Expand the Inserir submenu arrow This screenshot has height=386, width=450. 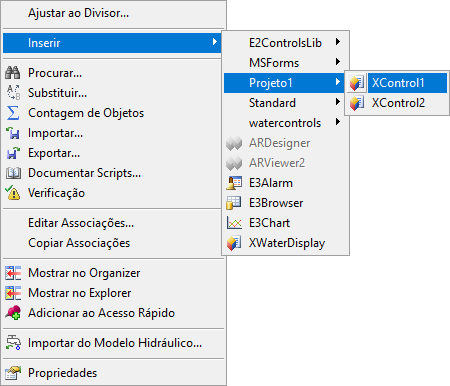point(215,42)
